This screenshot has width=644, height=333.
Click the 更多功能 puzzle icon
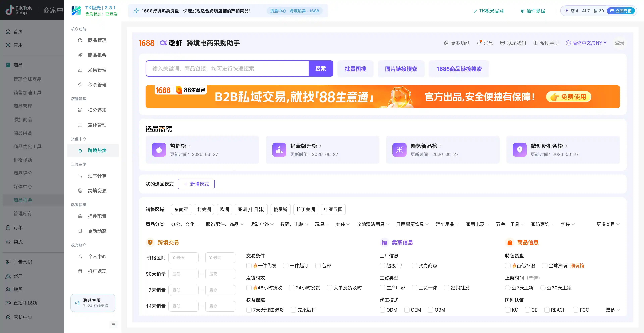point(446,43)
